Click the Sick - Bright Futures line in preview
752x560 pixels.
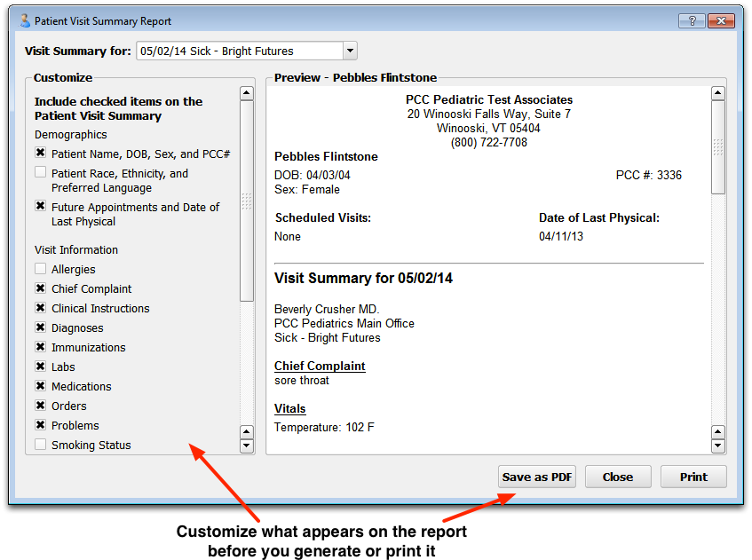click(x=328, y=337)
